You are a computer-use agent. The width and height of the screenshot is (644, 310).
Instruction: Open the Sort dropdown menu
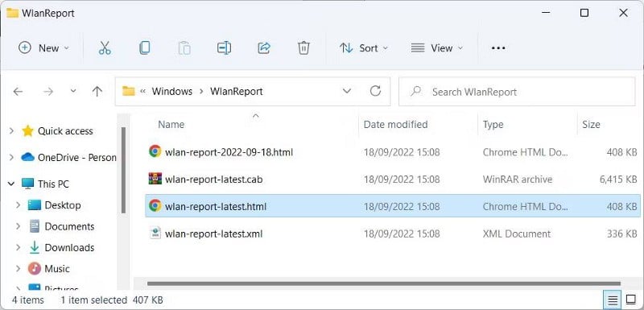364,48
